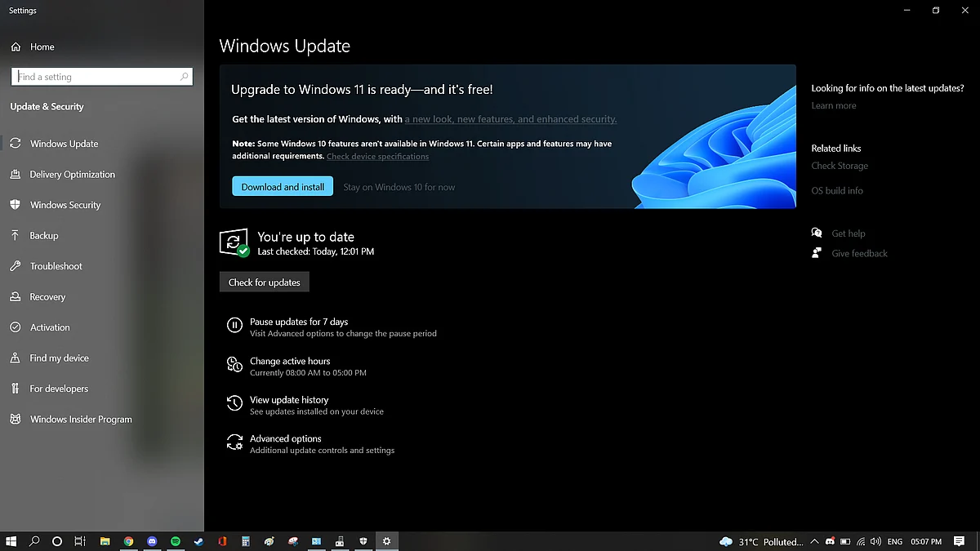Viewport: 980px width, 551px height.
Task: Open Give feedback link
Action: (x=859, y=254)
